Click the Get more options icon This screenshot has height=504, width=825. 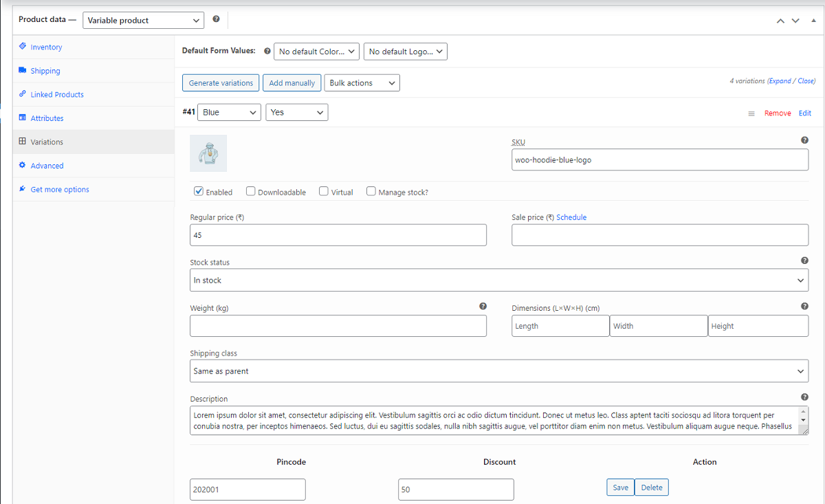tap(21, 189)
